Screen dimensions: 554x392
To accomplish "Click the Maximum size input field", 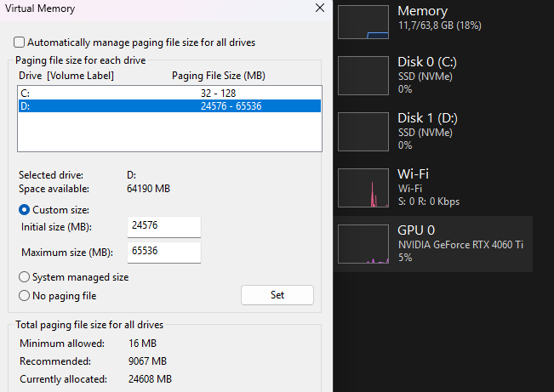I will pyautogui.click(x=164, y=253).
